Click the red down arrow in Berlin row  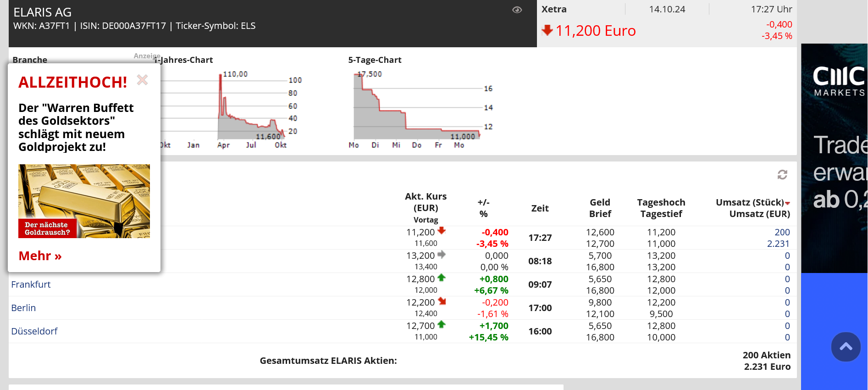point(442,301)
